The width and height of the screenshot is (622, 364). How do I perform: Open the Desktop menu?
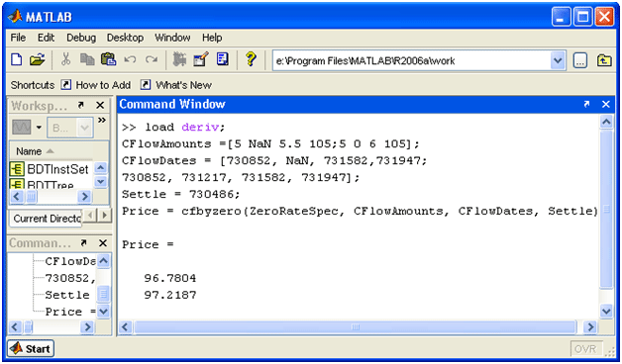[x=126, y=38]
